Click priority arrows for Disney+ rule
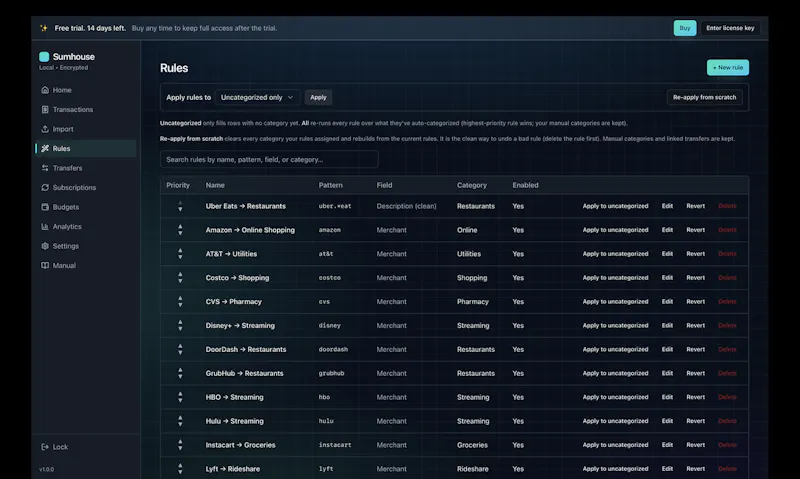Image resolution: width=800 pixels, height=479 pixels. 180,325
